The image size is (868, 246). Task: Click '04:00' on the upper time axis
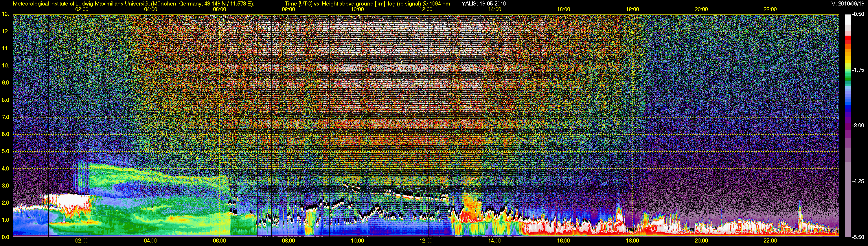(151, 10)
